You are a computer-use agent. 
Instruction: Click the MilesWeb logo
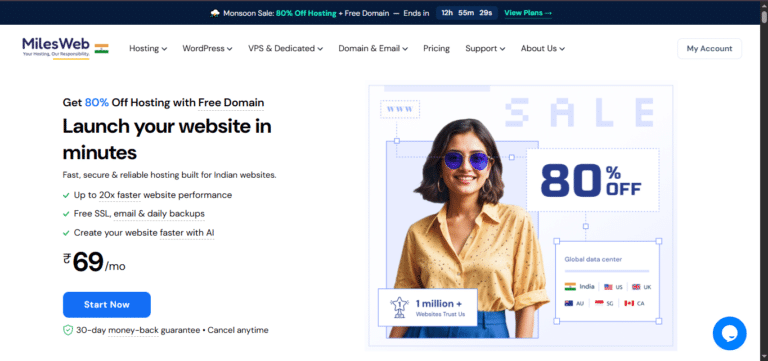pyautogui.click(x=56, y=47)
